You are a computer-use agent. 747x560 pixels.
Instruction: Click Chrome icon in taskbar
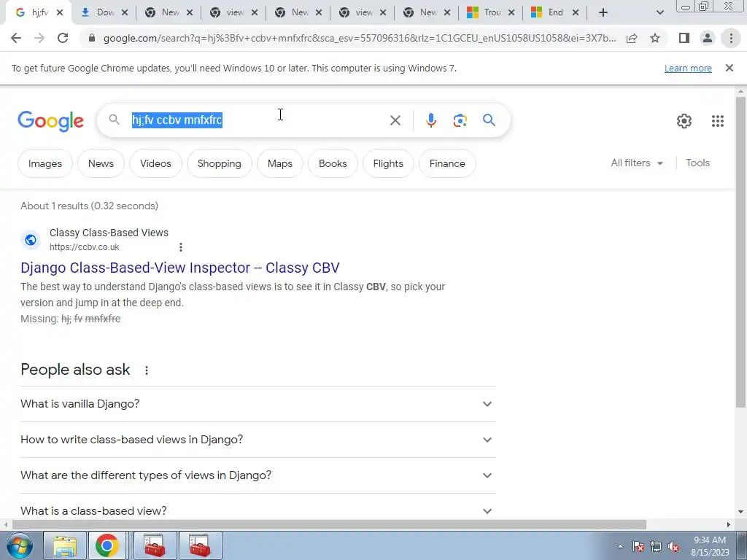click(107, 545)
